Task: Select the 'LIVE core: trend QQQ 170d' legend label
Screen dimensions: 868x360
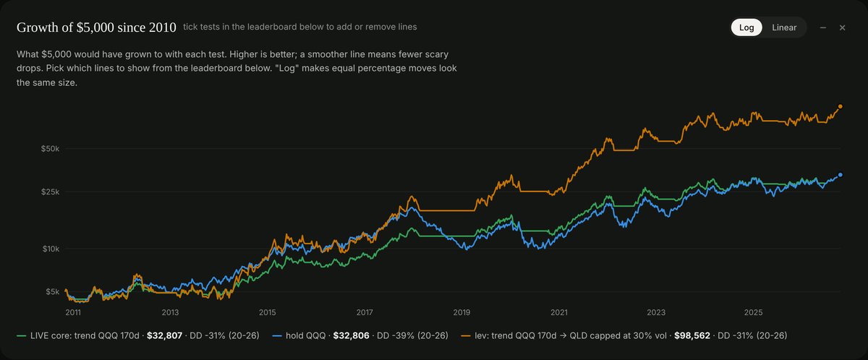Action: [x=86, y=335]
